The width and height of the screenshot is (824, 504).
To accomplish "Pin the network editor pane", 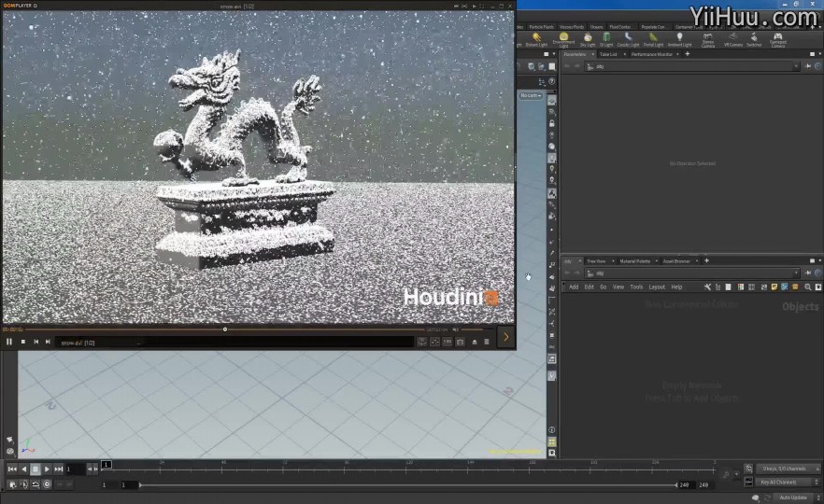I will 808,273.
